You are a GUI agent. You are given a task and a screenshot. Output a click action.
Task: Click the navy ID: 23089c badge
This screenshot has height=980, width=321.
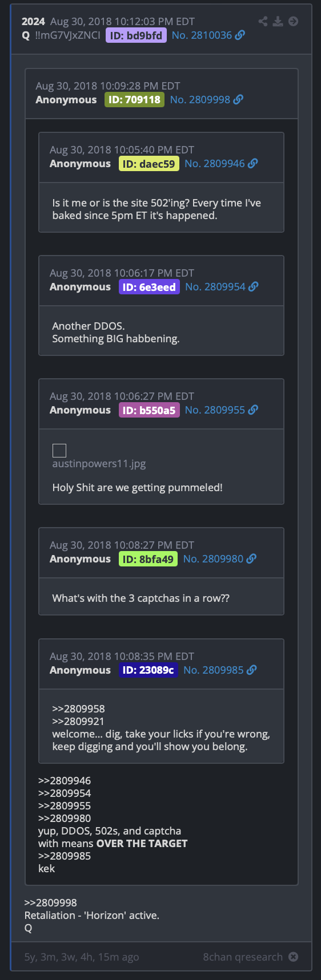(x=148, y=670)
